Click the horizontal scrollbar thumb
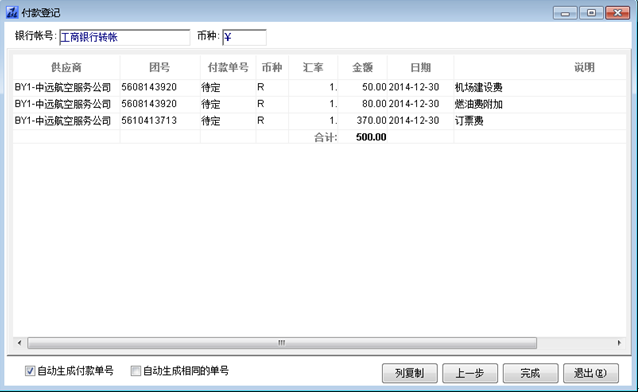 coord(282,343)
